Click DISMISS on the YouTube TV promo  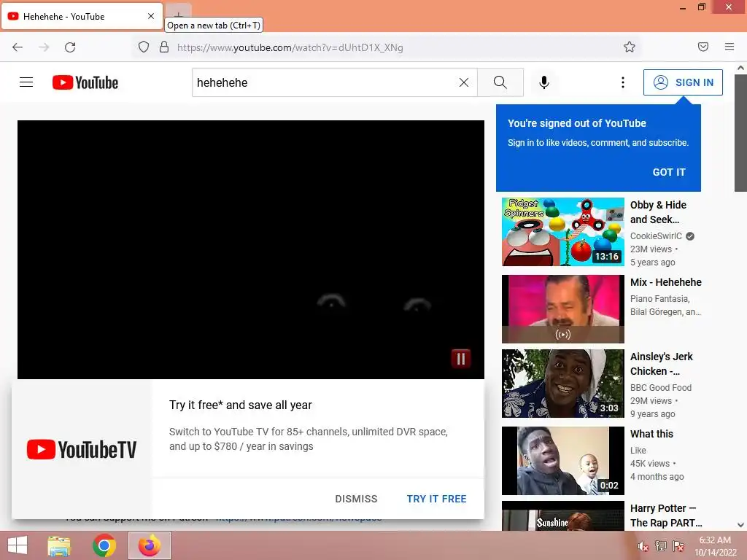pyautogui.click(x=356, y=499)
